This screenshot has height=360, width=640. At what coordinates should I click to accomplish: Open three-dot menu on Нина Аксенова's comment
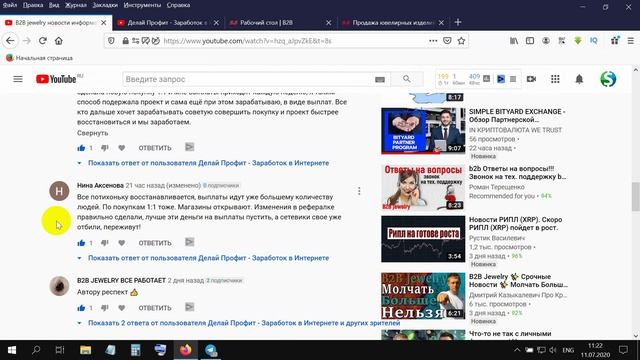click(359, 191)
